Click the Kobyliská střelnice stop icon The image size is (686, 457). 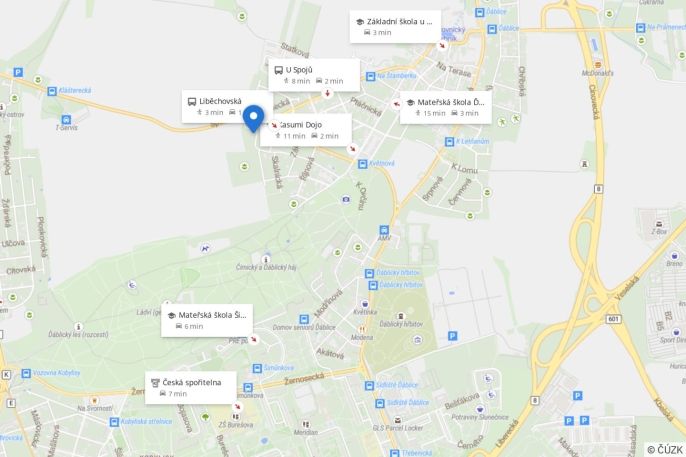[x=114, y=422]
